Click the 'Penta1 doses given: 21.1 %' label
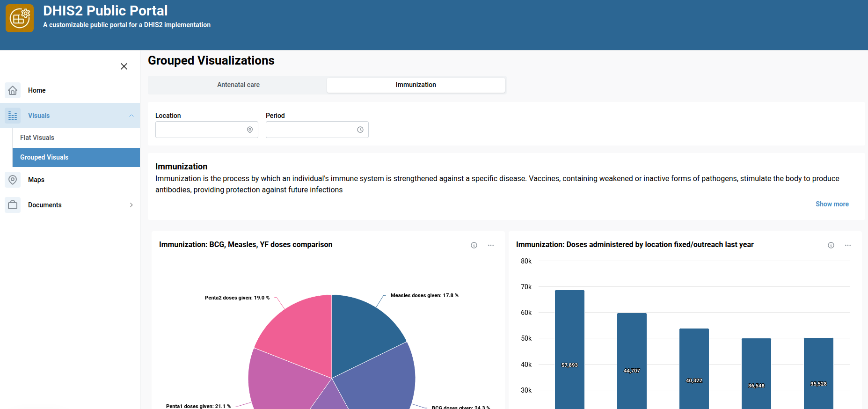 198,406
